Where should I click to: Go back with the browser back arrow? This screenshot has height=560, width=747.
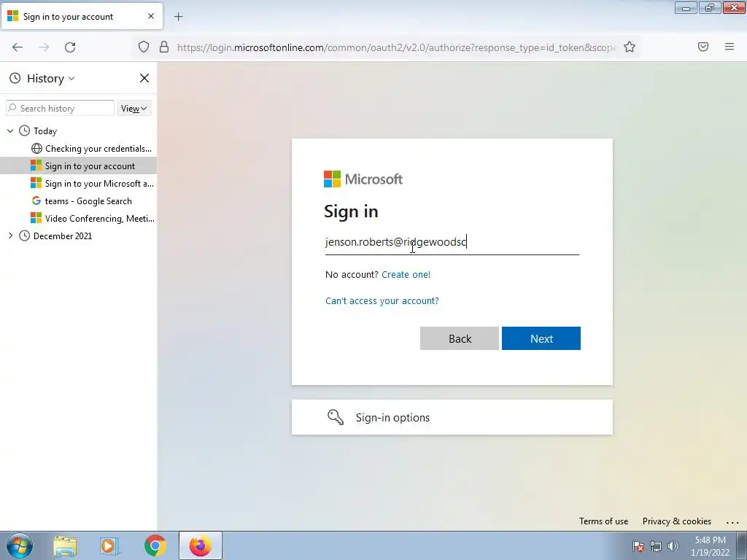click(18, 47)
